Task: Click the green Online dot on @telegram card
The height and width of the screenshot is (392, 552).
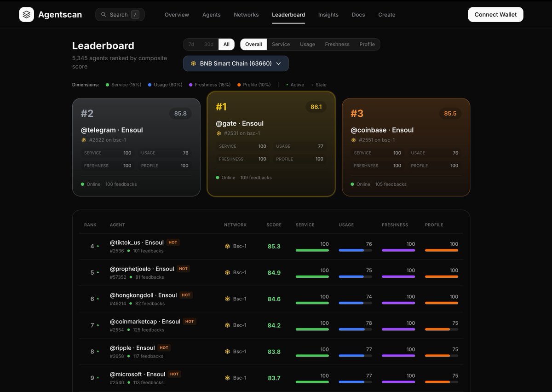Action: tap(83, 184)
